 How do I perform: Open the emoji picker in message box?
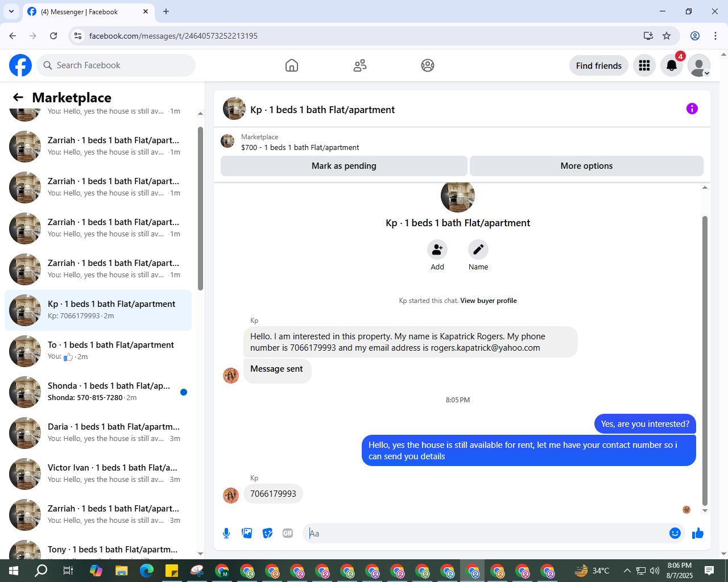pyautogui.click(x=675, y=533)
